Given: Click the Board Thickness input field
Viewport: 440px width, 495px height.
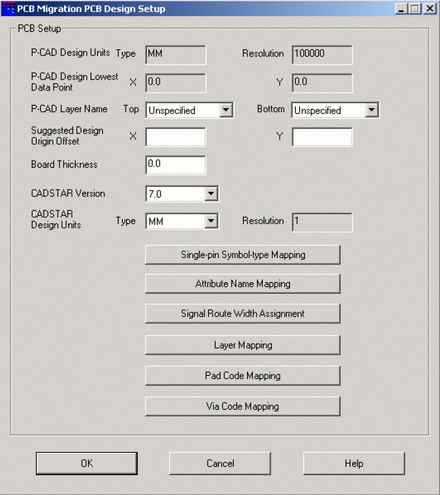Looking at the screenshot, I should click(176, 165).
